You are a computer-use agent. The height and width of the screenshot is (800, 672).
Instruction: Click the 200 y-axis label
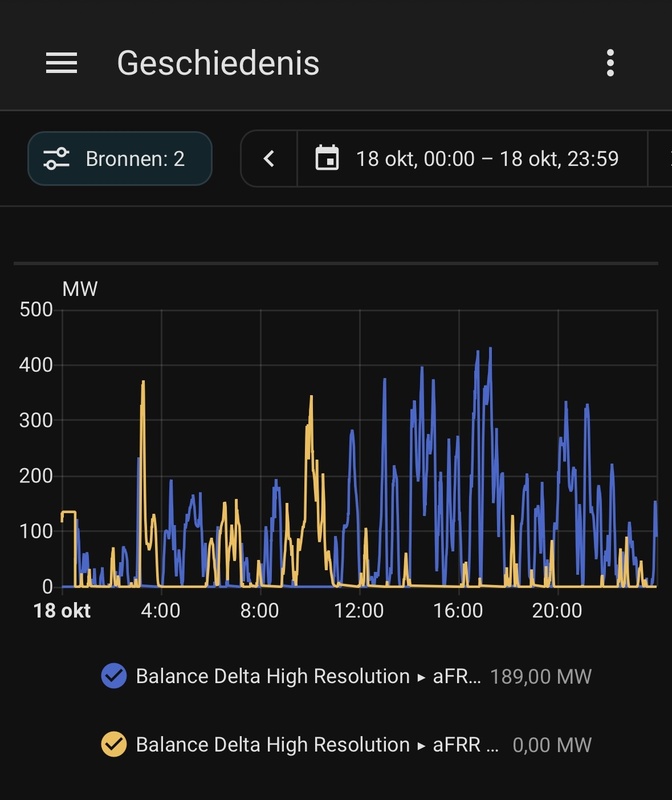[x=36, y=476]
